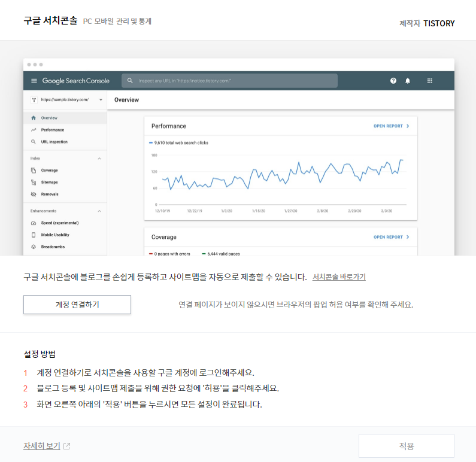The image size is (476, 462).
Task: Click the Performance trend line icon
Action: click(34, 130)
